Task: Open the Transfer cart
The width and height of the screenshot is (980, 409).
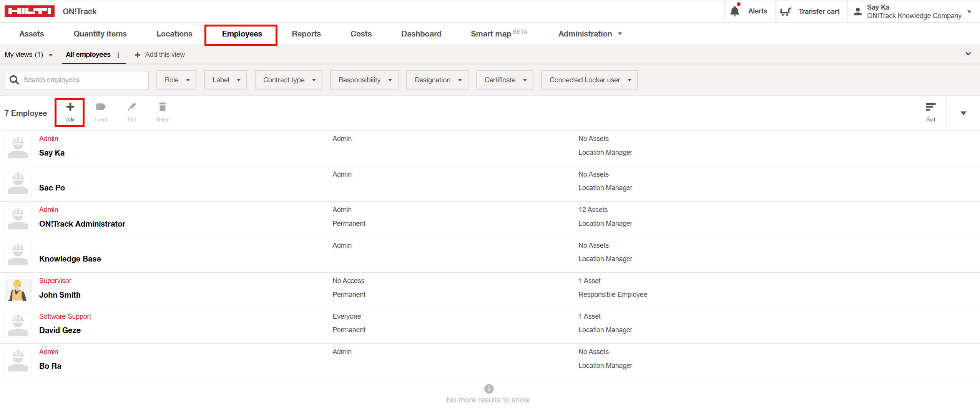Action: coord(786,11)
